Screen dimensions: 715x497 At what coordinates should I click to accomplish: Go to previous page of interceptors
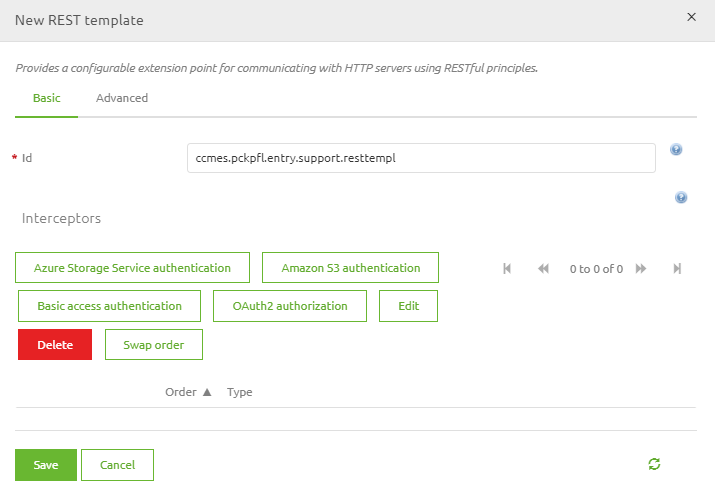point(543,269)
